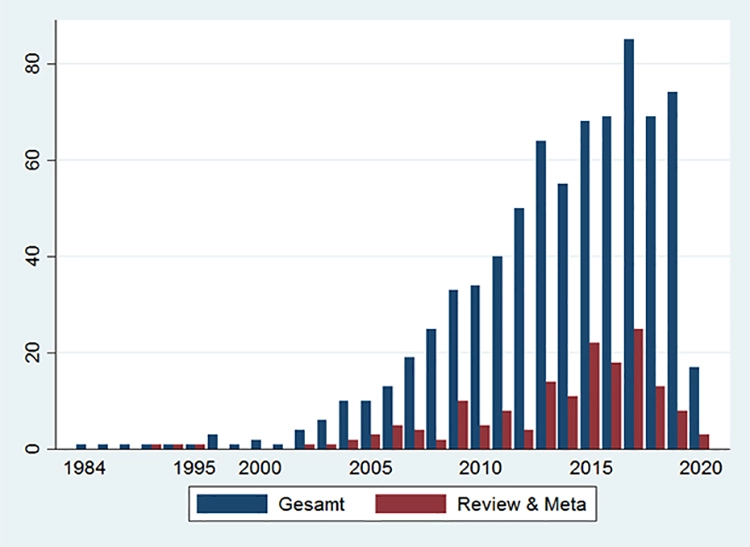Select the blue Gesamt bar for 2020
The width and height of the screenshot is (750, 547).
coord(694,408)
